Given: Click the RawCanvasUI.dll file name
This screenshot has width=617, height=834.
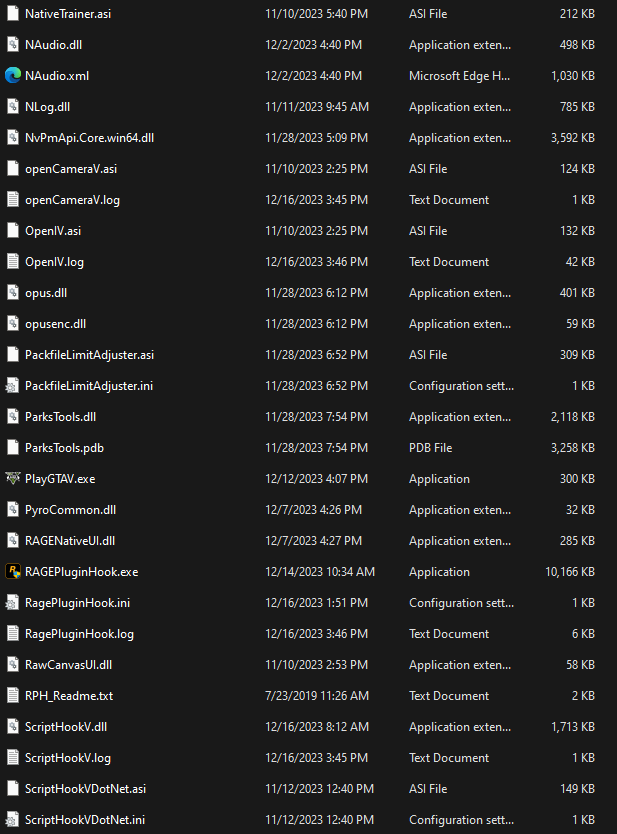Looking at the screenshot, I should 68,665.
